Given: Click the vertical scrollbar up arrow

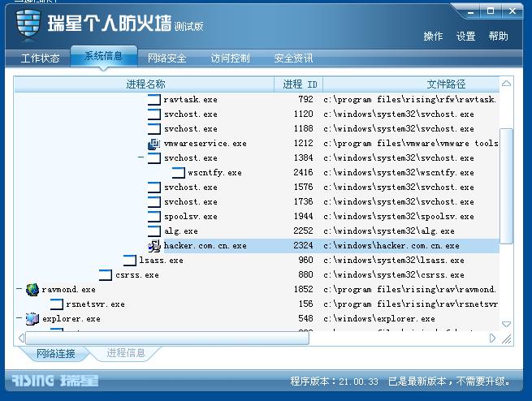Looking at the screenshot, I should 506,84.
